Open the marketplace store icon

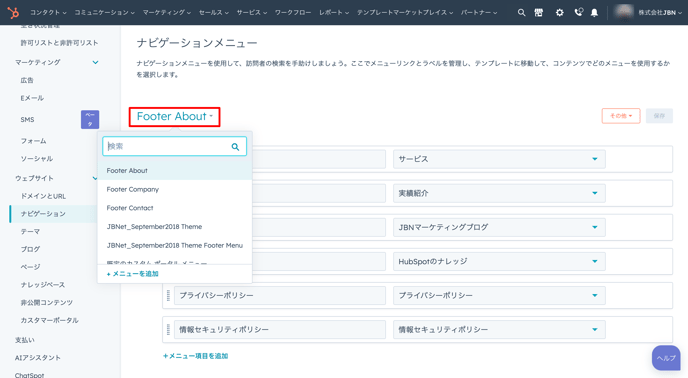coord(539,12)
